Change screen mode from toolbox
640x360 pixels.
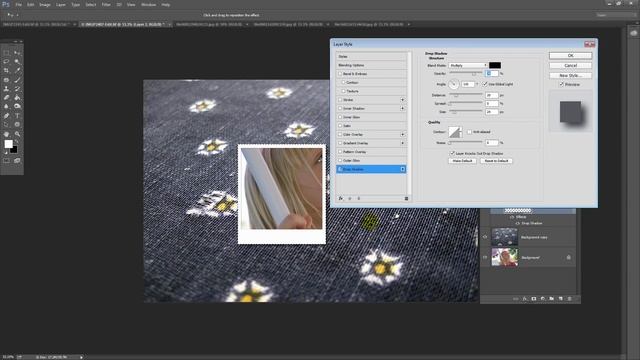pyautogui.click(x=17, y=161)
